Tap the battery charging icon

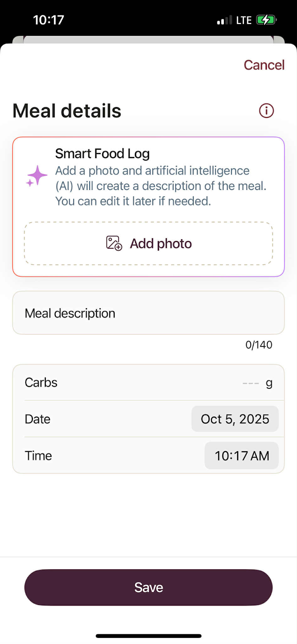(x=266, y=20)
